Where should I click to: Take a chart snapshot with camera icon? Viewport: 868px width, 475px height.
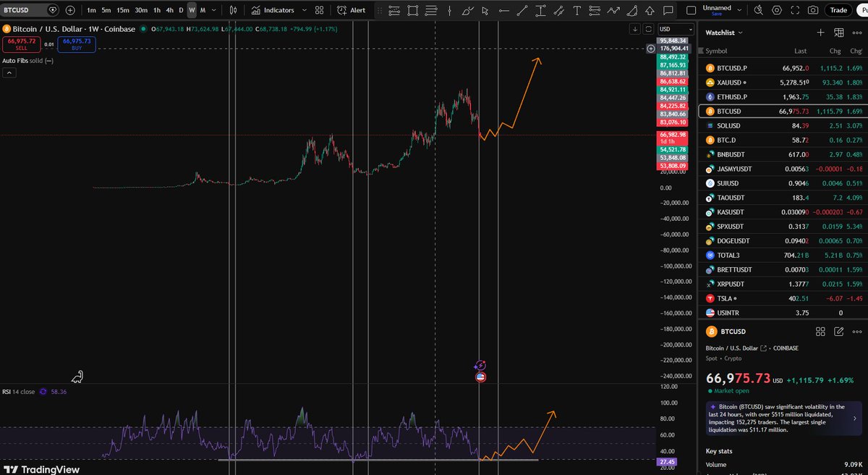(x=813, y=10)
